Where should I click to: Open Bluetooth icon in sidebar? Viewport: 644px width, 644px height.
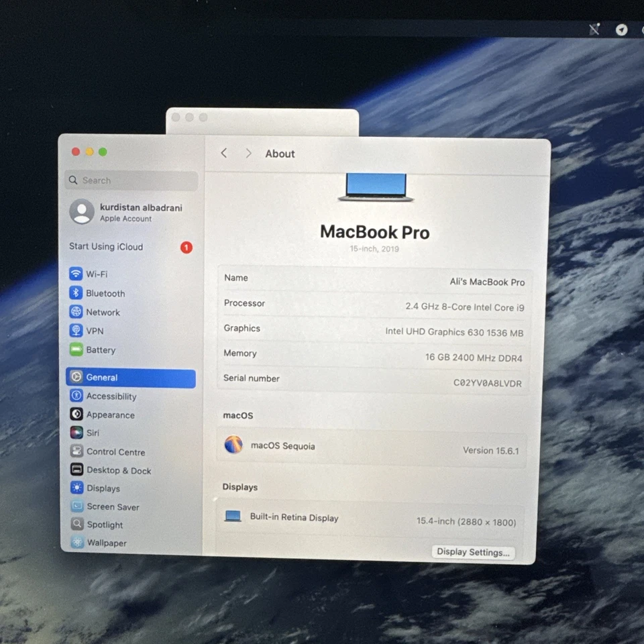coord(76,293)
